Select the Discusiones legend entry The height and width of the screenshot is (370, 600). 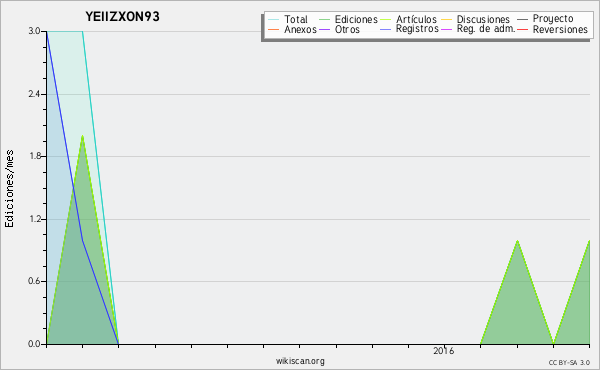[x=476, y=20]
